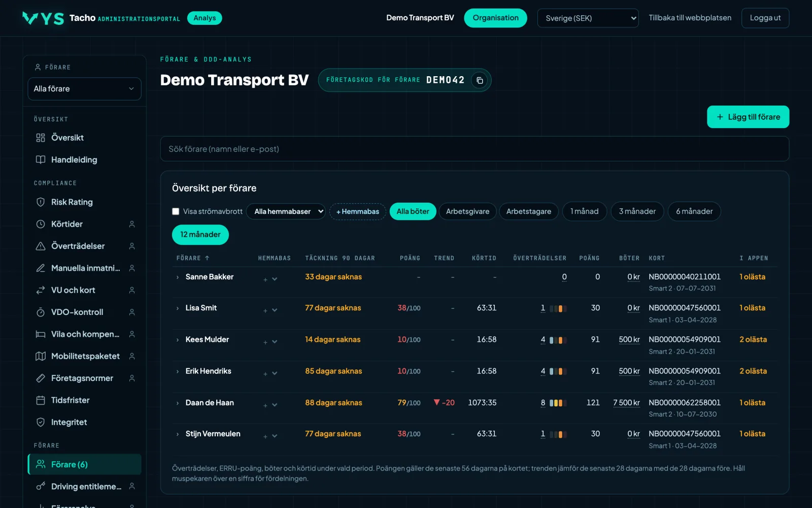
Task: Select the Arbetsgivare filter chip
Action: [467, 211]
